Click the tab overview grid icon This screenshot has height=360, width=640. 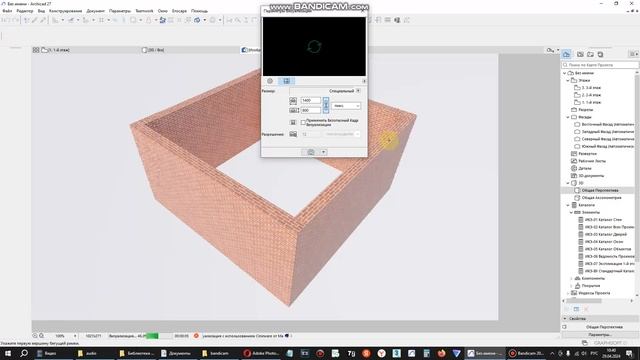[36, 50]
